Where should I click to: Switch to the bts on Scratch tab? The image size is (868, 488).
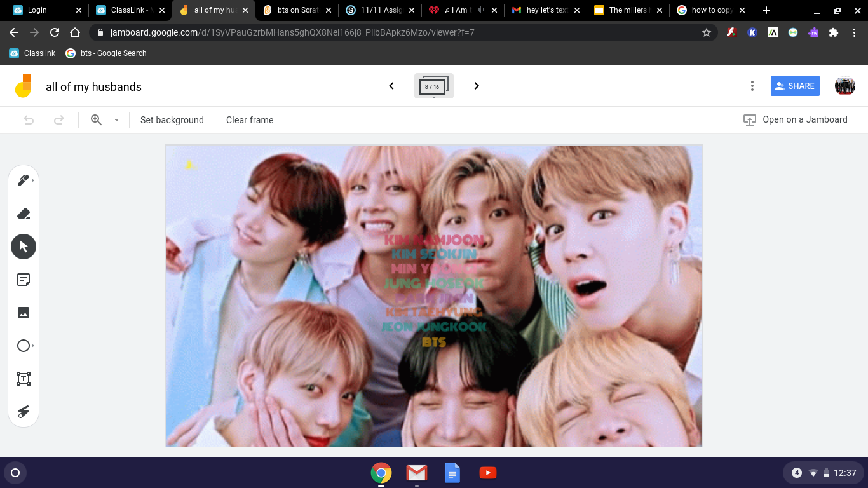[297, 10]
